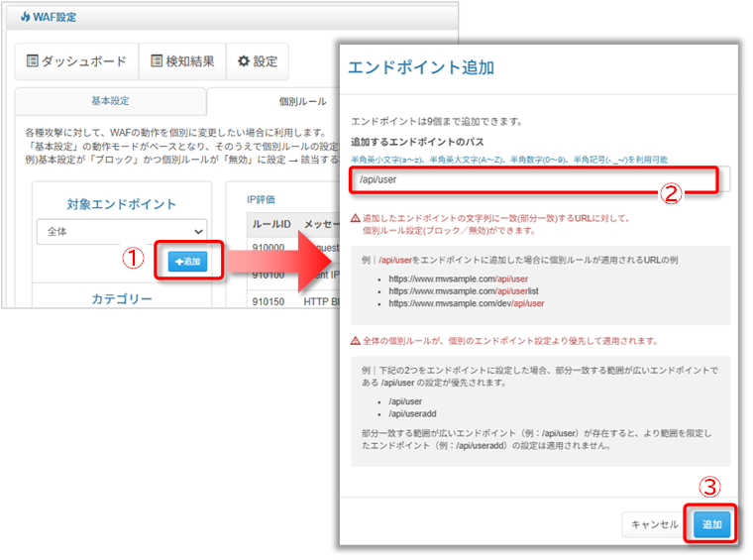Click the カテゴリー heading
This screenshot has height=560, width=753.
(122, 298)
